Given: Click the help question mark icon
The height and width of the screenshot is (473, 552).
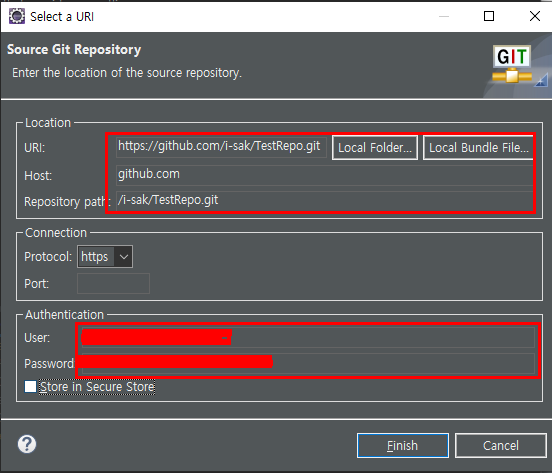Looking at the screenshot, I should [x=27, y=444].
